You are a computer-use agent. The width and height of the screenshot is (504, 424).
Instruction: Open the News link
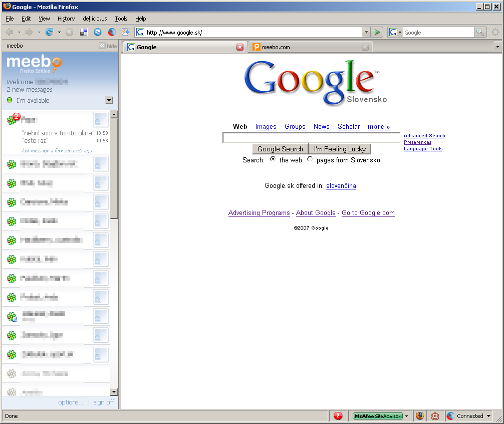[322, 127]
